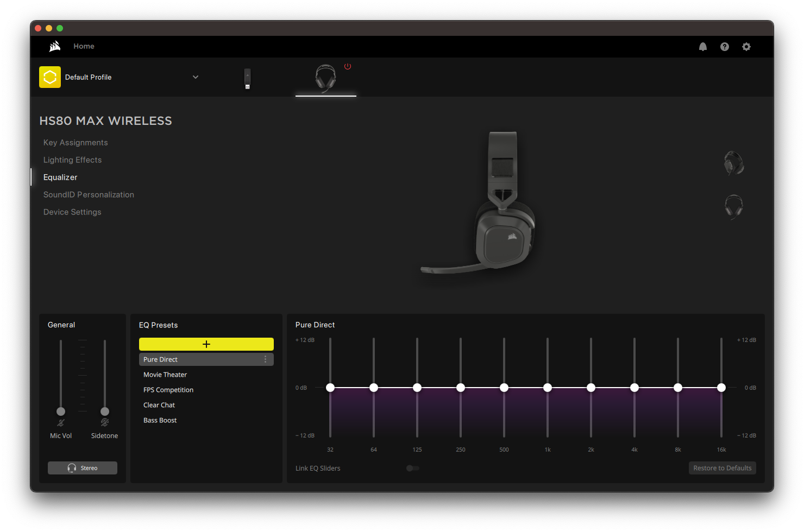Click the large headset product image
This screenshot has width=804, height=532.
tap(479, 202)
